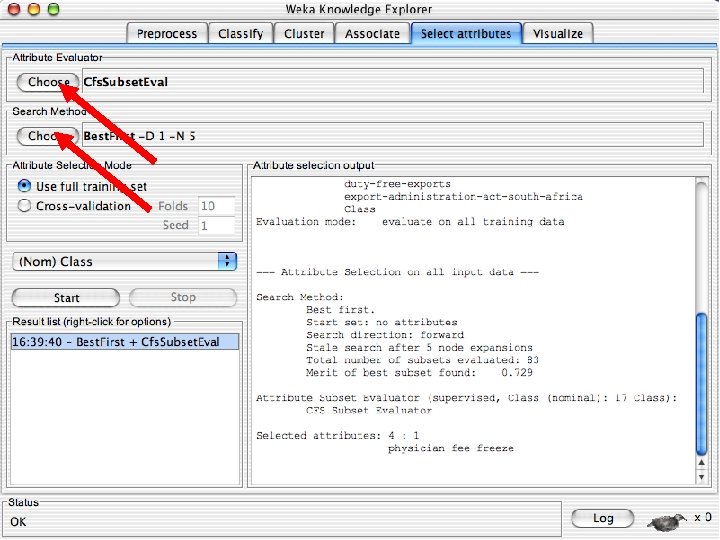Select Use full training set option

[24, 186]
